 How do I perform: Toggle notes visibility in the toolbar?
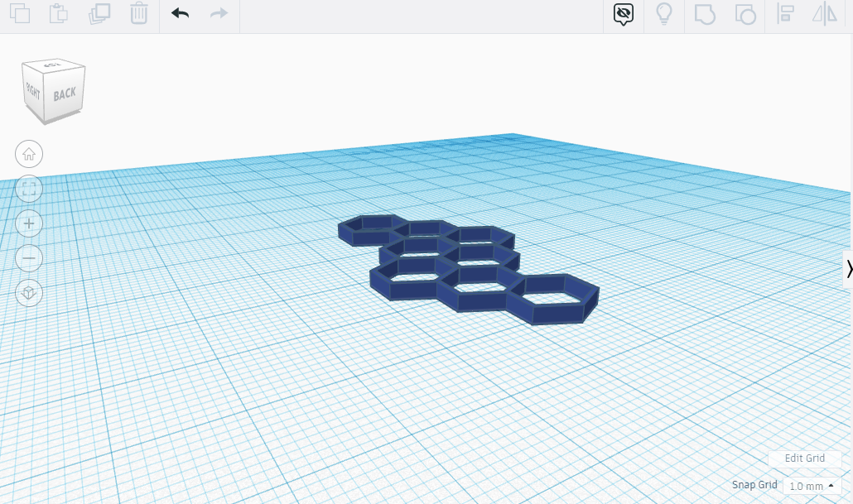pos(623,14)
